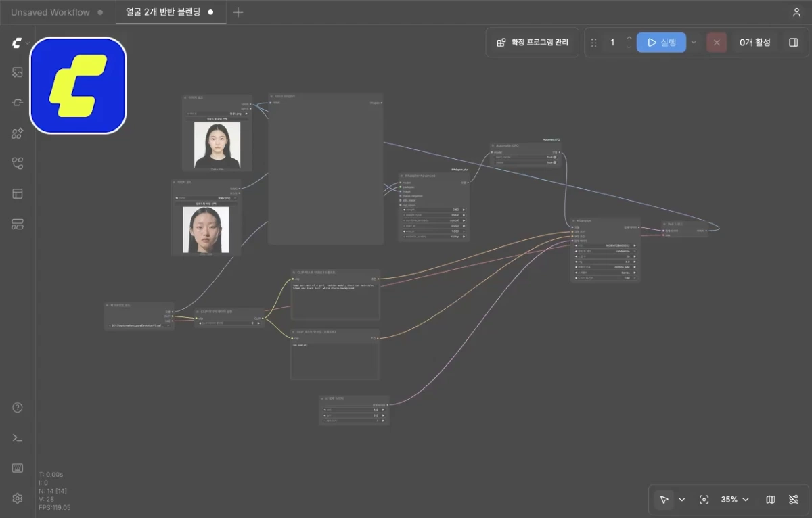Click the 0개 활성 queue status button
The width and height of the screenshot is (812, 518).
pyautogui.click(x=754, y=43)
